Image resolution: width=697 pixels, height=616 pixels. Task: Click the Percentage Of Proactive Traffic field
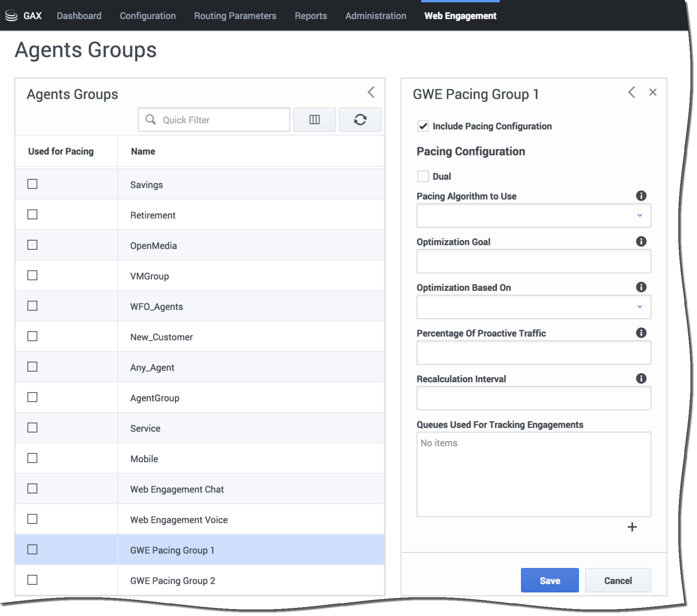pyautogui.click(x=534, y=353)
